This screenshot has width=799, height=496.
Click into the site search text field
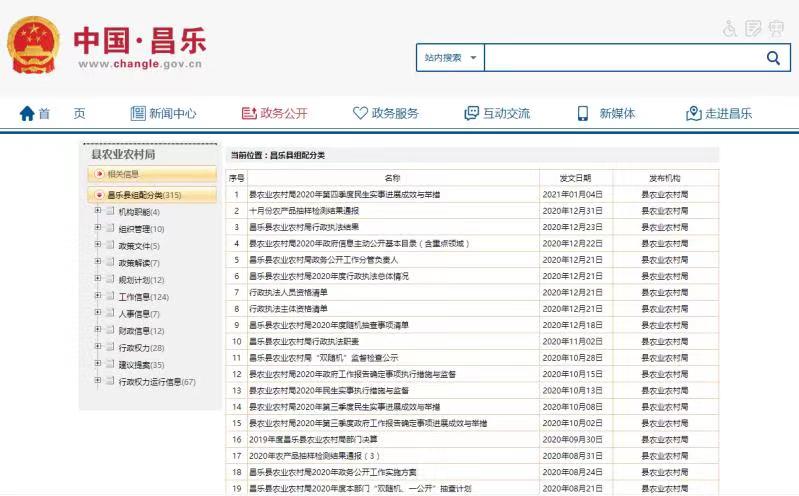tap(620, 58)
